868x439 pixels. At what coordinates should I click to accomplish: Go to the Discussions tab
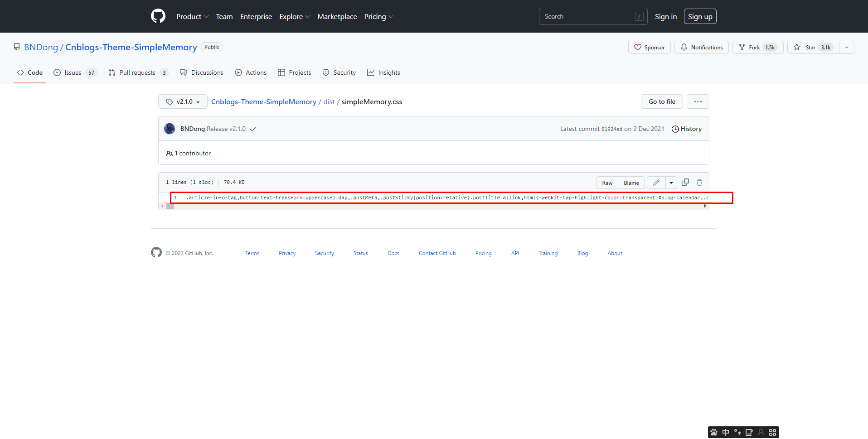click(202, 72)
